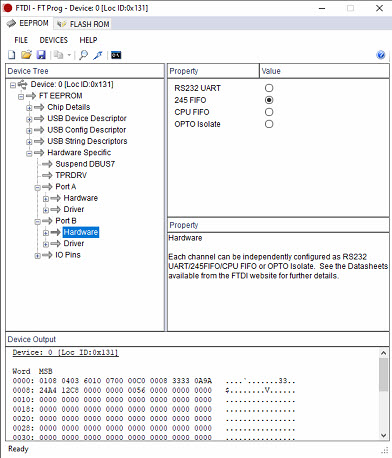Click the Device Output scrollbar down arrow

(x=383, y=435)
